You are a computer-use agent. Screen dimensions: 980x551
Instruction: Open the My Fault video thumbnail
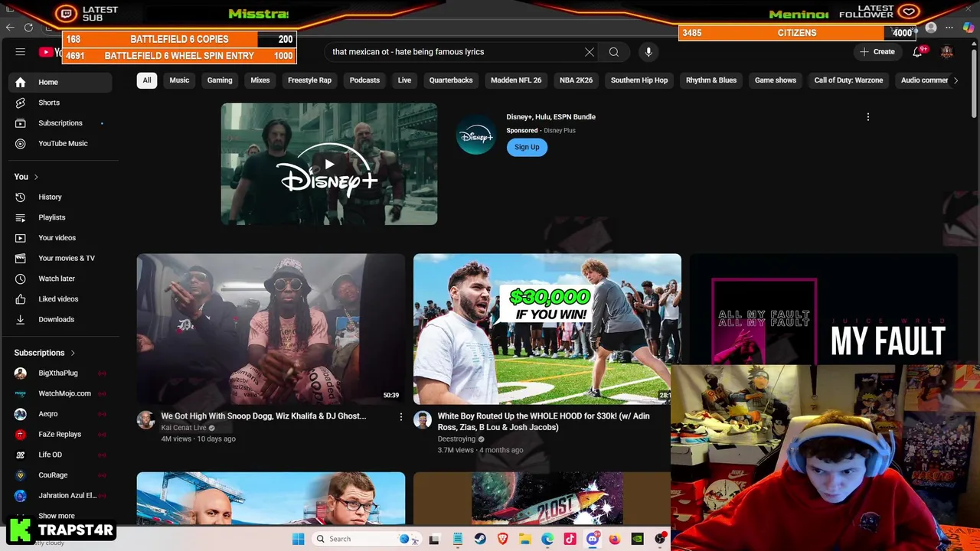[823, 309]
